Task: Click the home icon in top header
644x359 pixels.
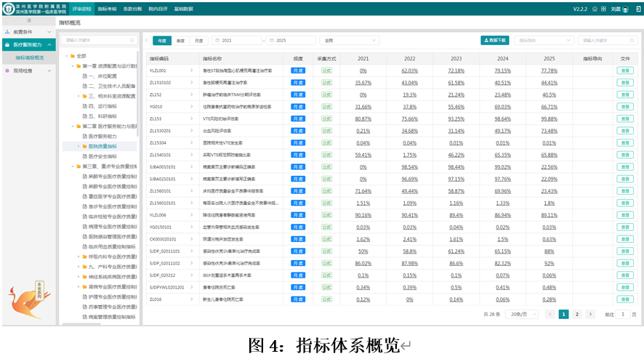Action: [594, 9]
